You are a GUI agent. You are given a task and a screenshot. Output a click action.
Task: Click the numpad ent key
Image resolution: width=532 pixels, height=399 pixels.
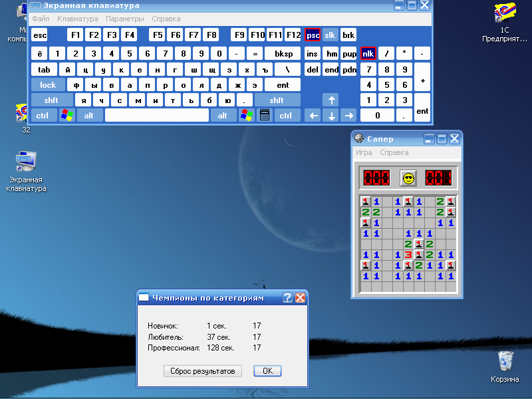(x=422, y=108)
